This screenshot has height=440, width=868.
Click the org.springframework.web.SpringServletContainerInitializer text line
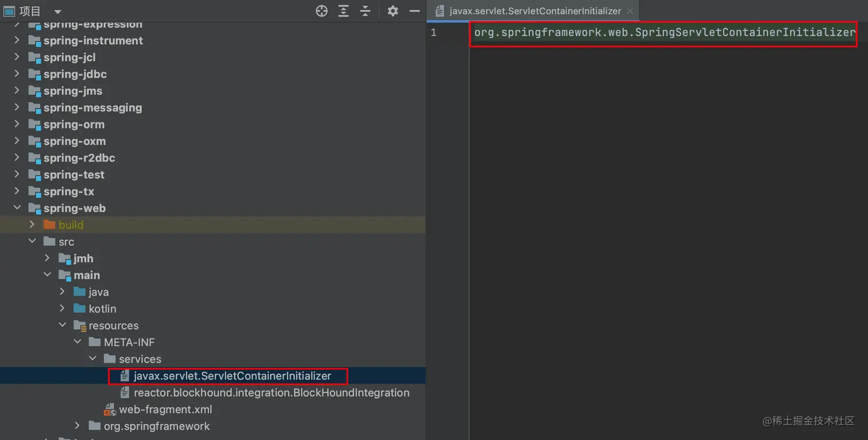(x=665, y=32)
